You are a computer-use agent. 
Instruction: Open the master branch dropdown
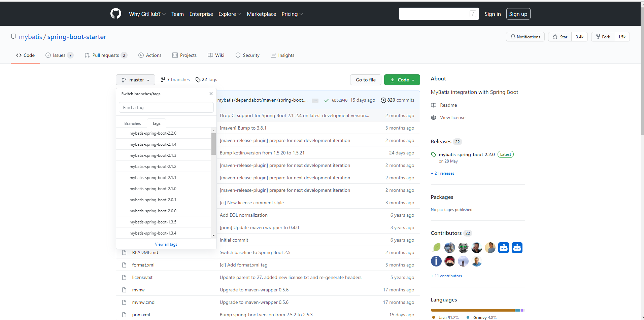coord(135,80)
